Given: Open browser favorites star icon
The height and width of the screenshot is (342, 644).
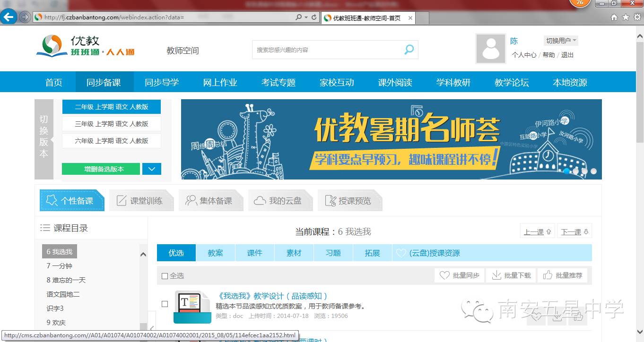Looking at the screenshot, I should tap(626, 17).
